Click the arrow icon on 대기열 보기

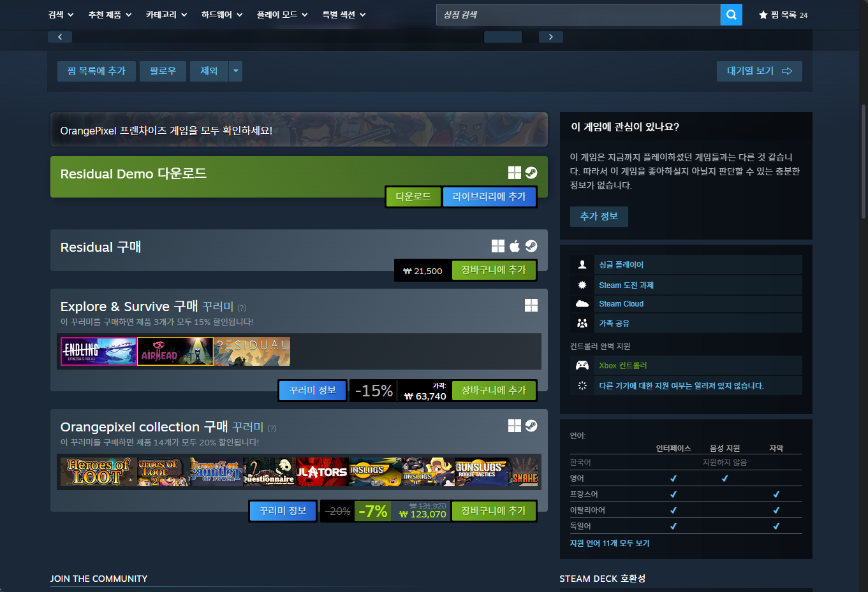(787, 71)
